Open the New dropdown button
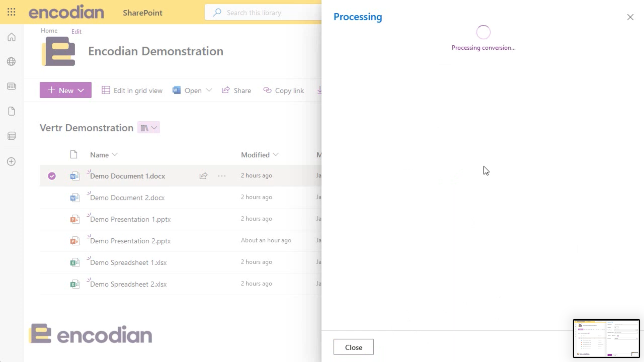The width and height of the screenshot is (644, 362). click(65, 90)
